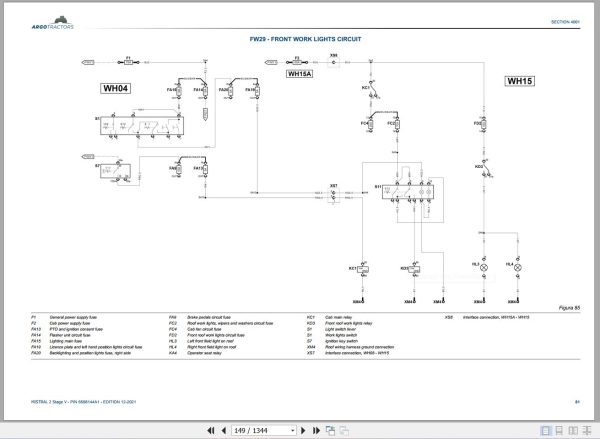The image size is (600, 439).
Task: Select single page view layout
Action: click(546, 431)
